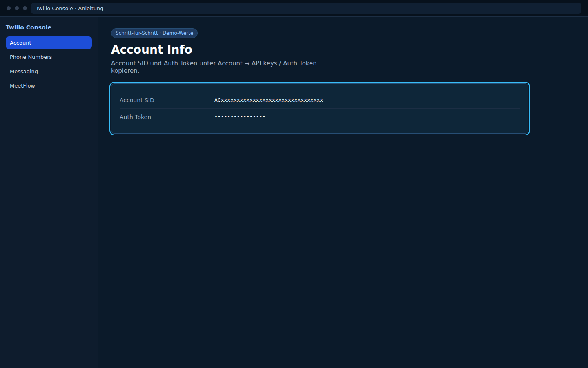
Task: Click the Twilio Console sidebar heading
Action: pyautogui.click(x=29, y=27)
